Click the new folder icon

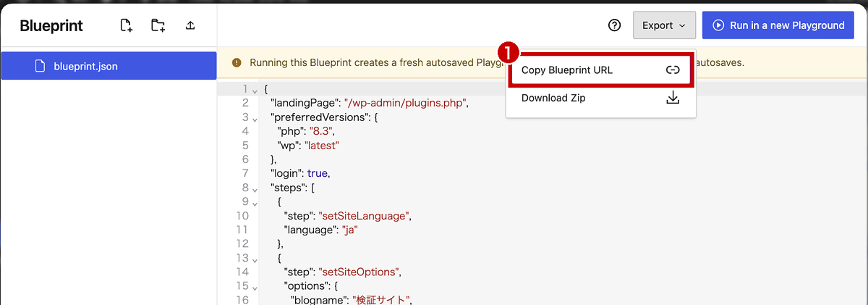(158, 25)
